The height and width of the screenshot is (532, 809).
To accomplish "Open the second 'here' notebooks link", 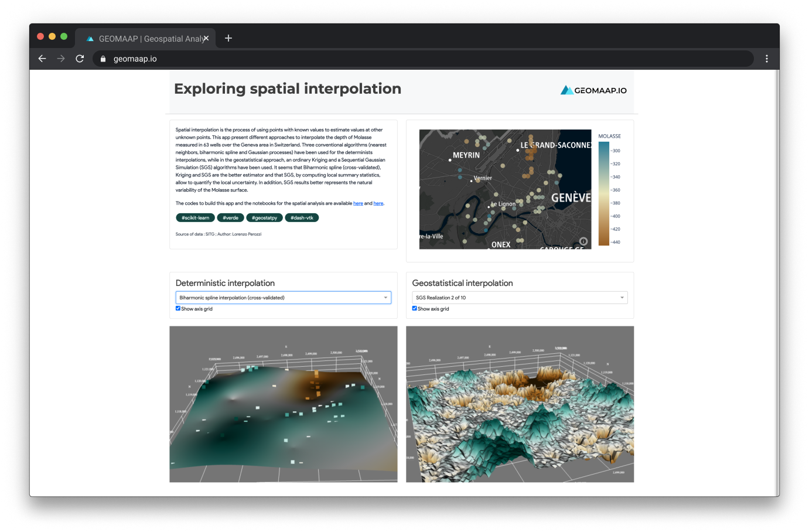I will tap(378, 203).
